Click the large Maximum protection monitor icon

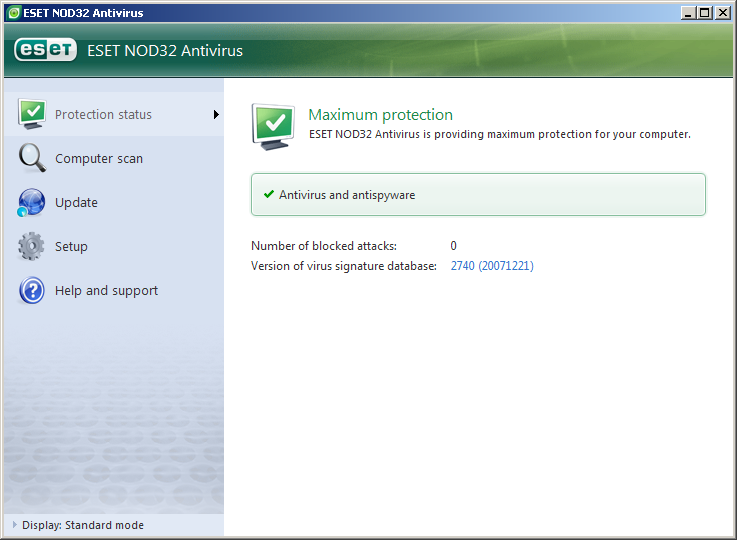[274, 126]
